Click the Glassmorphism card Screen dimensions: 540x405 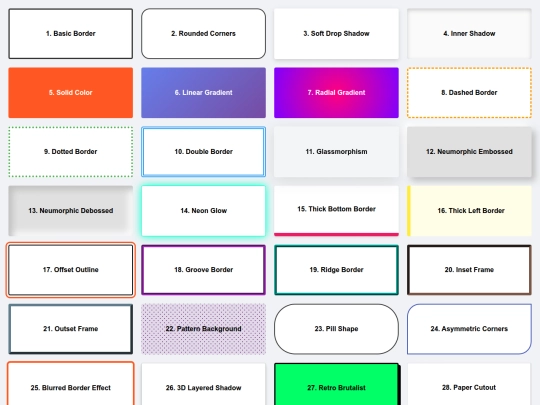pos(336,152)
